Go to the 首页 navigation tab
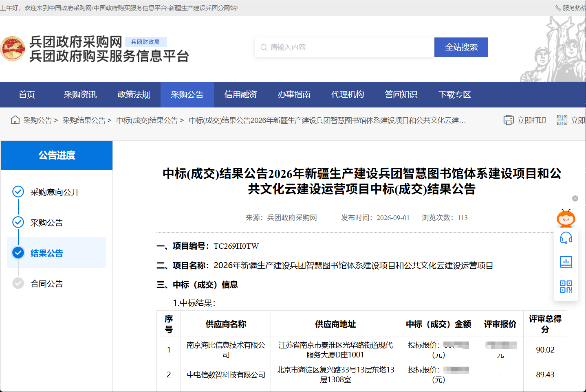Viewport: 586px width, 392px height. (27, 95)
